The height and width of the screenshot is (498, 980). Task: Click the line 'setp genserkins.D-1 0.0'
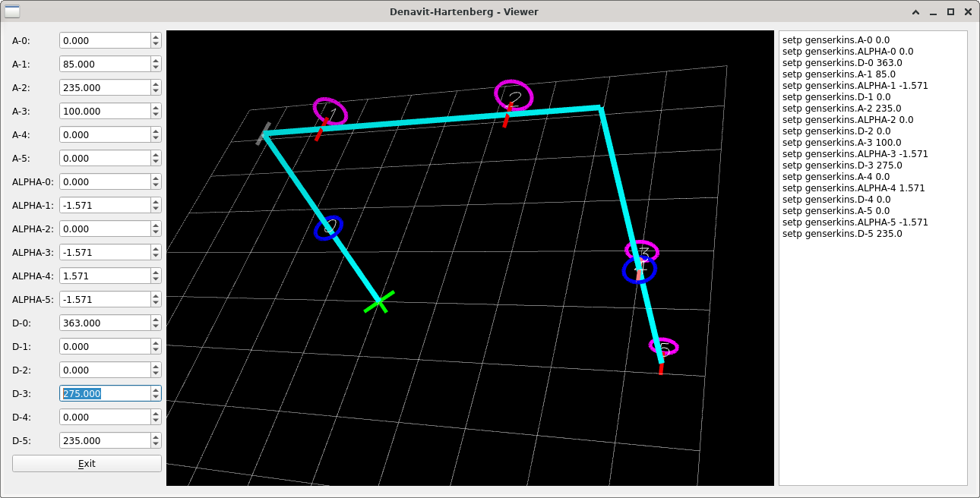click(x=836, y=97)
